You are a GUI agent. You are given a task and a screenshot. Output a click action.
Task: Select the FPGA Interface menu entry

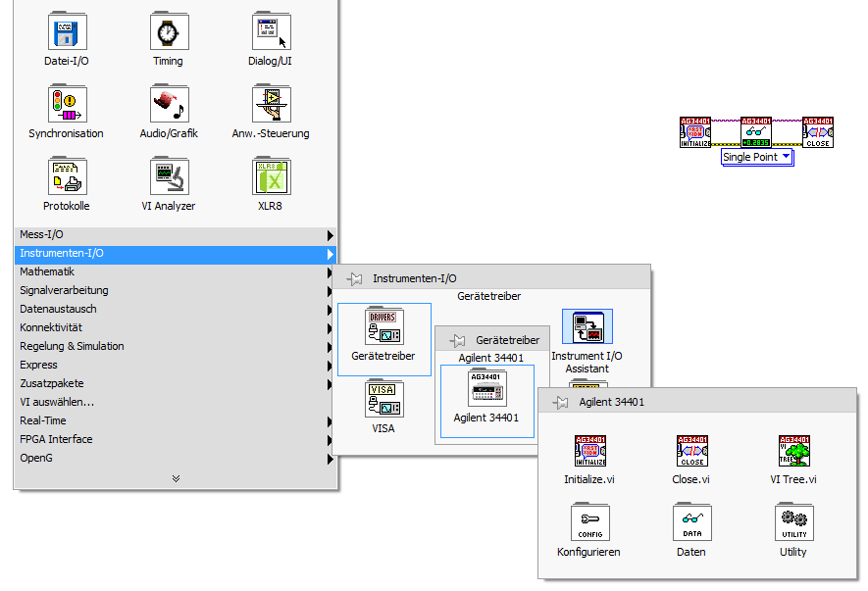(175, 440)
